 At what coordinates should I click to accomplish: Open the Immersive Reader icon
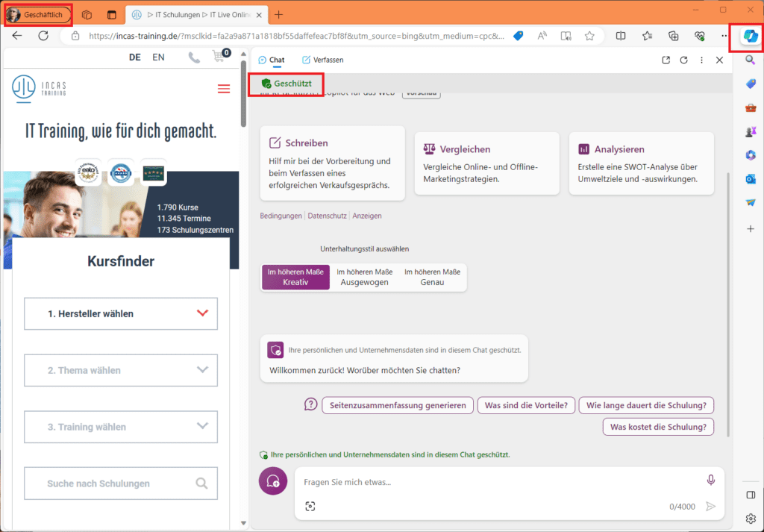click(x=566, y=36)
